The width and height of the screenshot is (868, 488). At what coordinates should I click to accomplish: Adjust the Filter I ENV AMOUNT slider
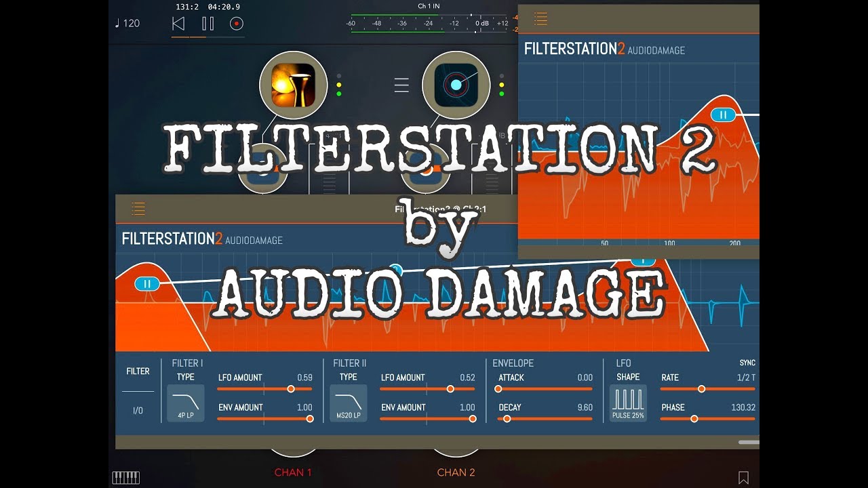pos(264,419)
